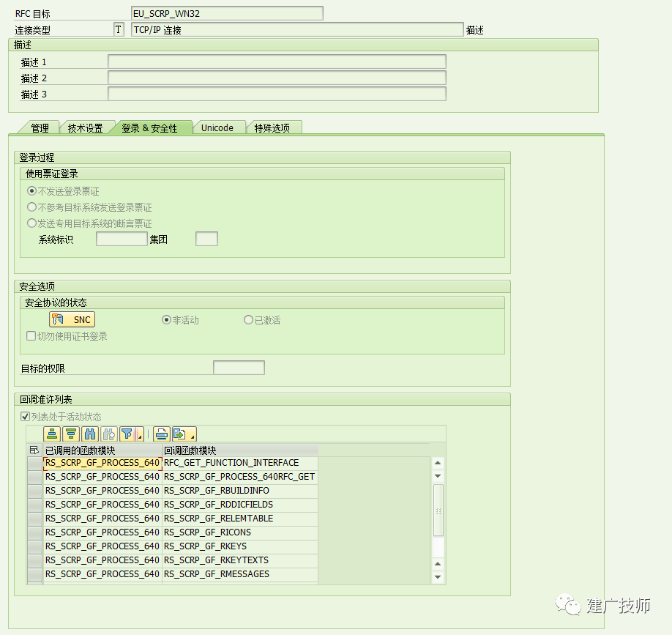Click highlighted RS_SCRP_GF_PROCESS_640 cell in first row
The image size is (672, 635).
[x=102, y=463]
